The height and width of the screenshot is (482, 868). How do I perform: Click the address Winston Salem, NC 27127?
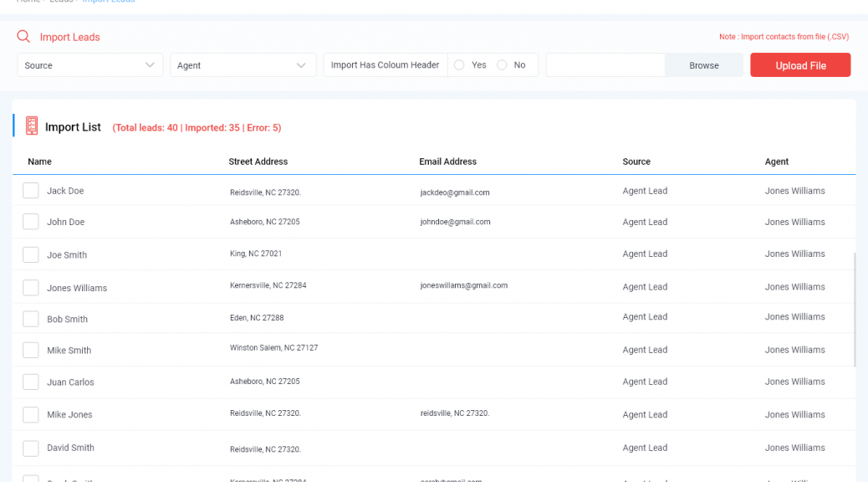274,348
